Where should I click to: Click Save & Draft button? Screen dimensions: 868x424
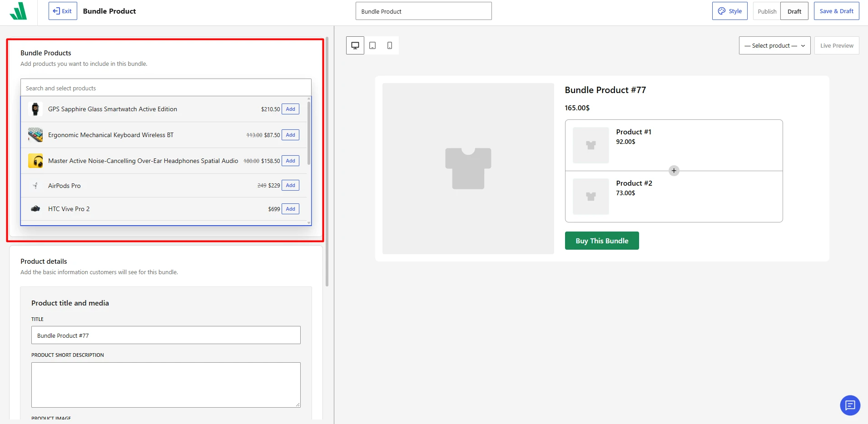[x=836, y=11]
